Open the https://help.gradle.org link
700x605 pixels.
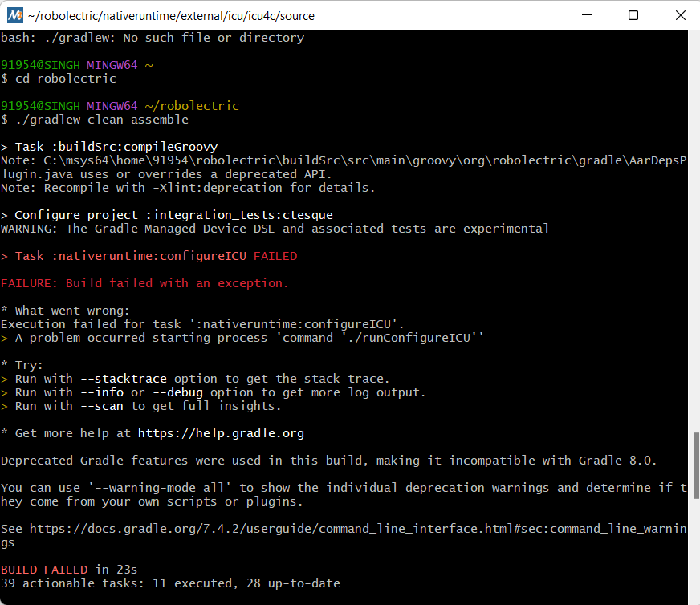point(221,432)
